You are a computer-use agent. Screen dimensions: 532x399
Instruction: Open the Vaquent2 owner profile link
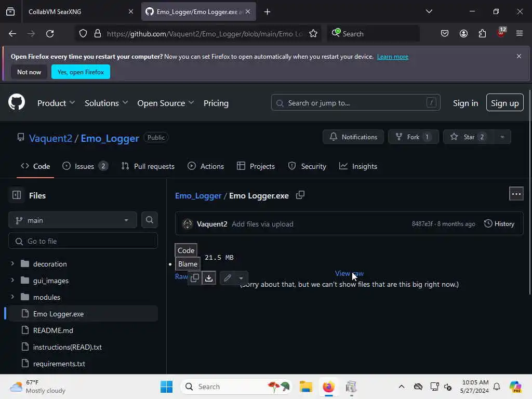click(50, 138)
